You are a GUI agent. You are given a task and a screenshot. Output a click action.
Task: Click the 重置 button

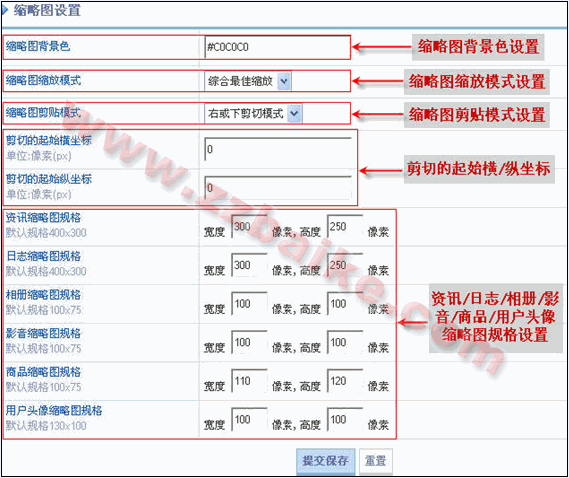[376, 461]
